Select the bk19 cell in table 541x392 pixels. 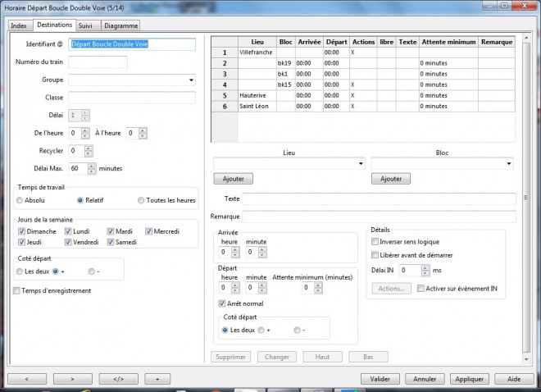(x=286, y=63)
